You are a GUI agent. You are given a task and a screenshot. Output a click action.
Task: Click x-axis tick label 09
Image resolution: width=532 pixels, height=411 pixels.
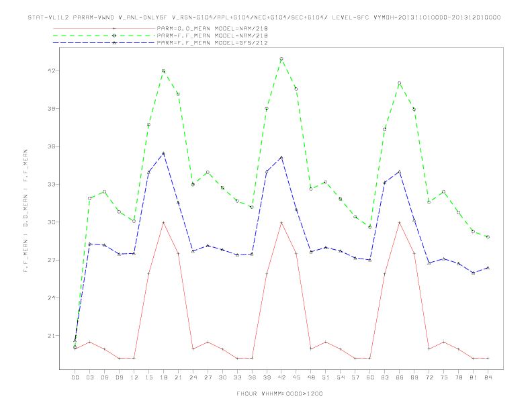(x=119, y=377)
